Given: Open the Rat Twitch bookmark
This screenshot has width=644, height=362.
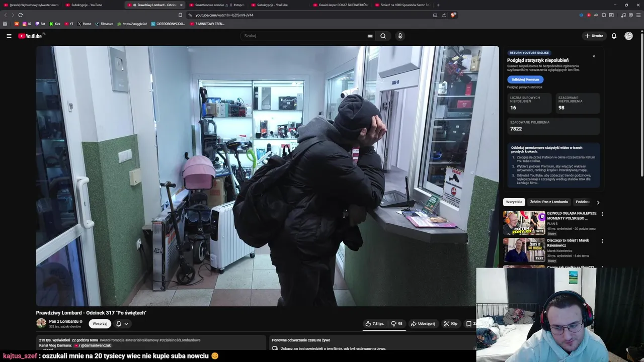Looking at the screenshot, I should (40, 24).
